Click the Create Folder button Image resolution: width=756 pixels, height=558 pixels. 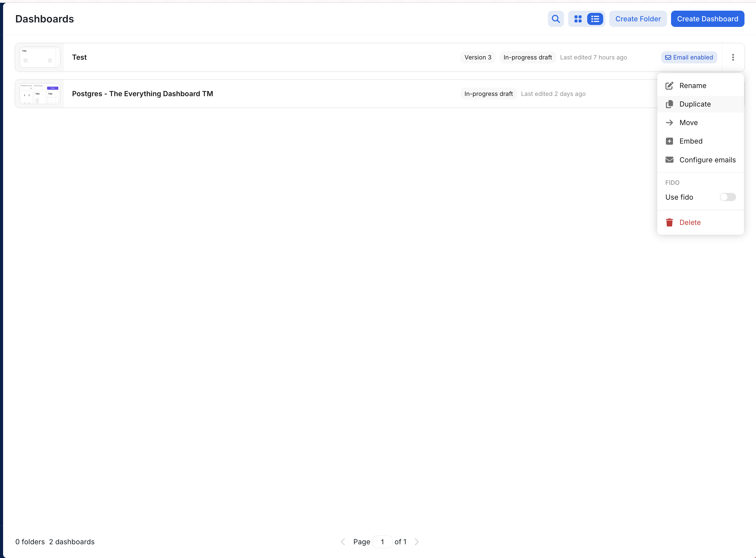coord(637,19)
